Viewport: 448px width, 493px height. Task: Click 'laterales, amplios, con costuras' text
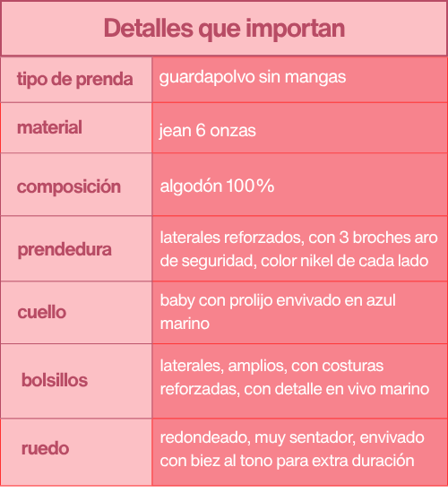click(271, 366)
